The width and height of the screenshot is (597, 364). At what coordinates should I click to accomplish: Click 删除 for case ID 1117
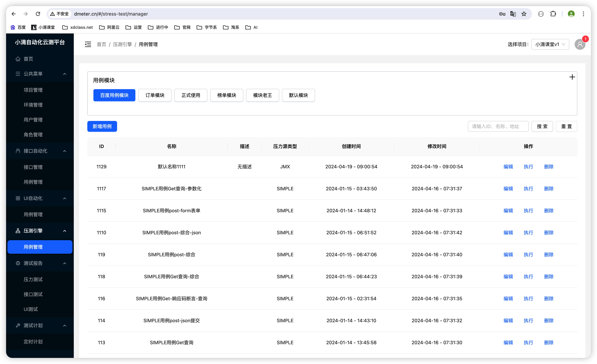point(549,189)
